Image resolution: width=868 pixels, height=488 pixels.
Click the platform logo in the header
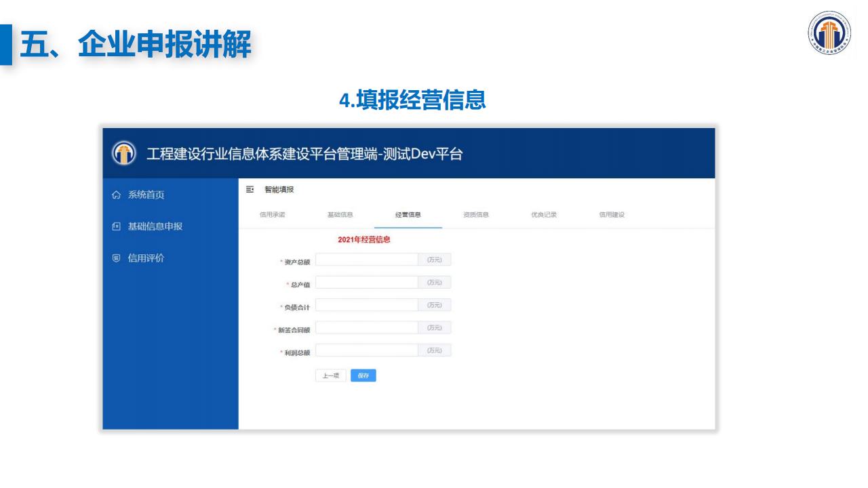click(x=123, y=153)
